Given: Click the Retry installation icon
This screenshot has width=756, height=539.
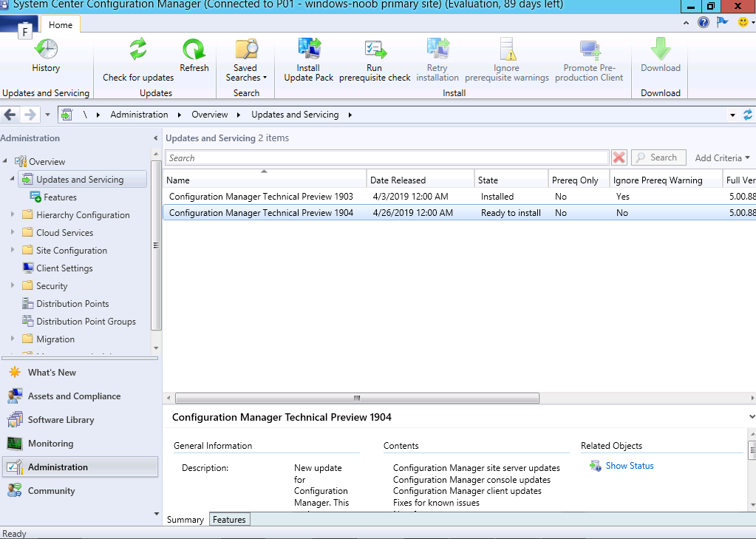Looking at the screenshot, I should [x=437, y=50].
